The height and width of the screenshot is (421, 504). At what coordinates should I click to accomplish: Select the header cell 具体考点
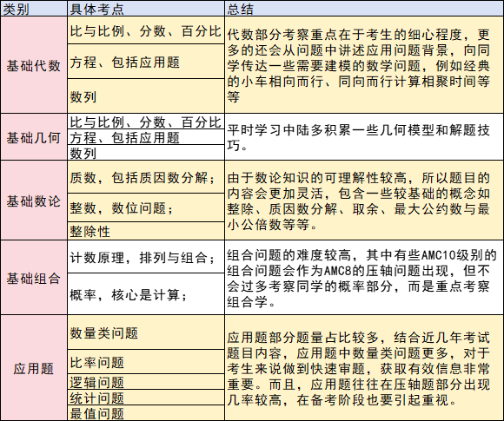pos(146,9)
